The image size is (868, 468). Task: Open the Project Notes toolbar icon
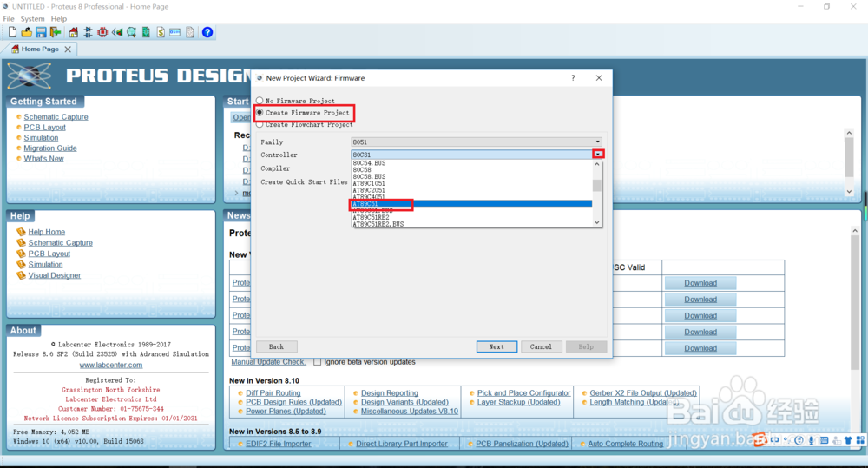190,32
